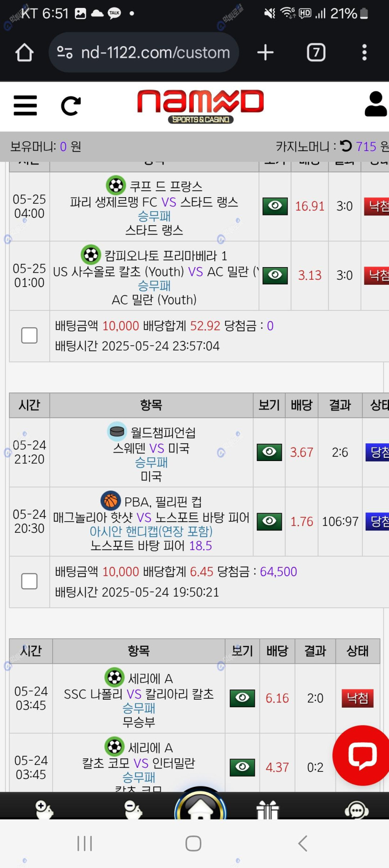Open the hamburger menu
The height and width of the screenshot is (868, 389).
[25, 105]
